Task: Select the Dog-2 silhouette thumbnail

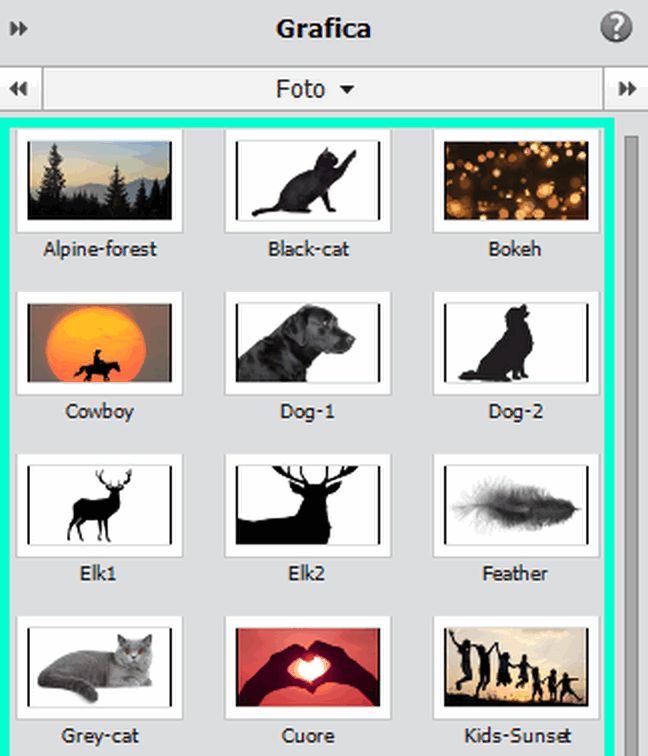Action: click(x=516, y=343)
